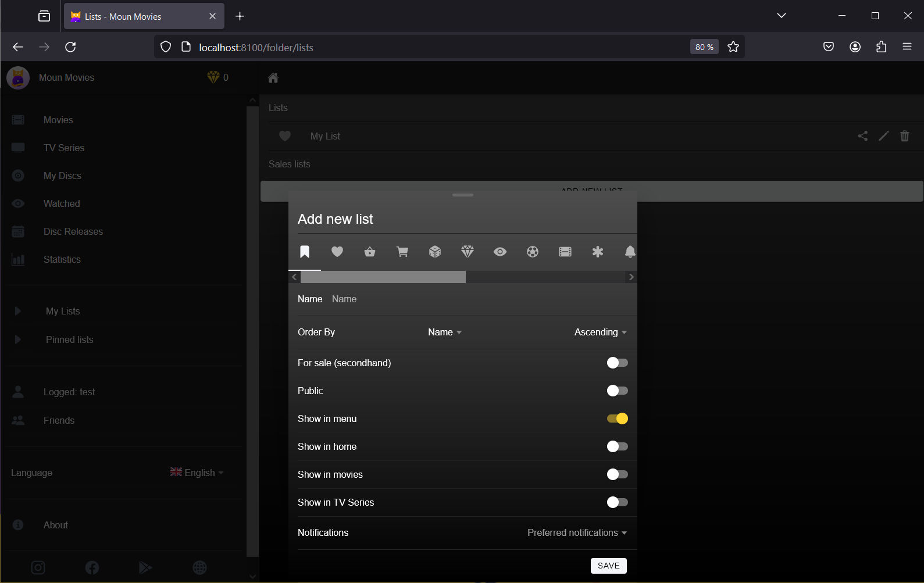Image resolution: width=924 pixels, height=583 pixels.
Task: Turn on the Public switch
Action: coord(617,391)
